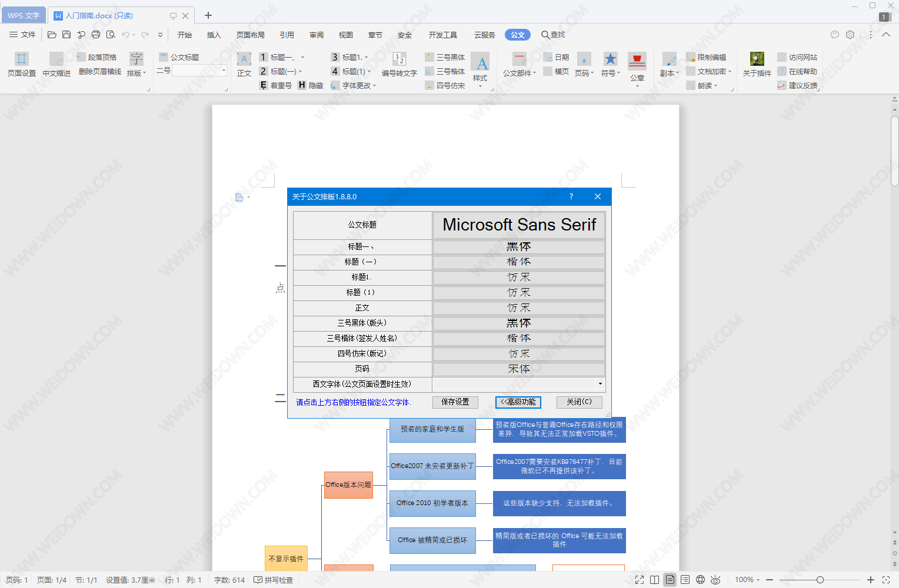Viewport: 899px width, 588px height.
Task: Click the 公文标题 Microsoft Sans Serif font button
Action: (x=519, y=225)
